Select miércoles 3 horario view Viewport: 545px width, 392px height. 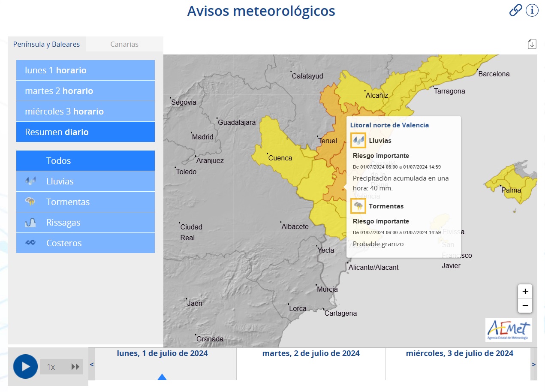click(x=85, y=111)
